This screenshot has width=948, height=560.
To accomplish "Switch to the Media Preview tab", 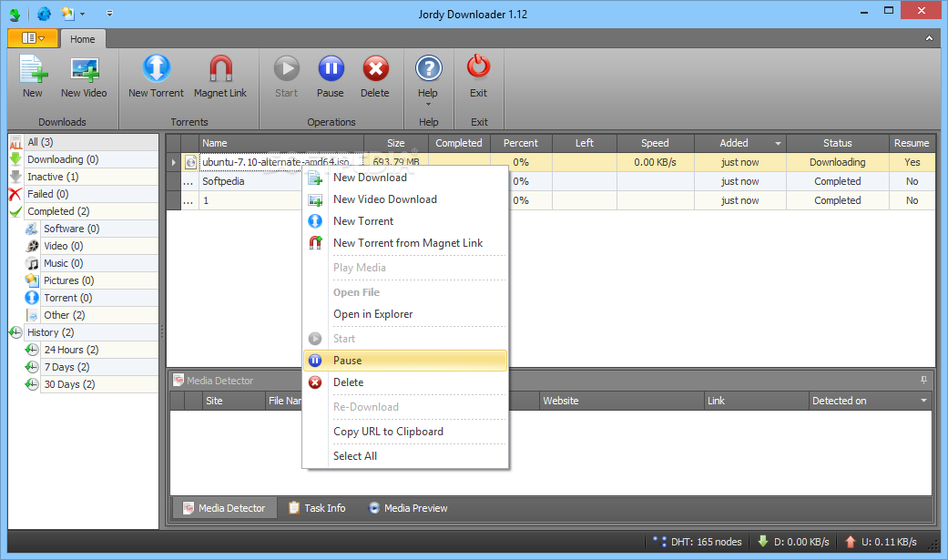I will [x=409, y=509].
